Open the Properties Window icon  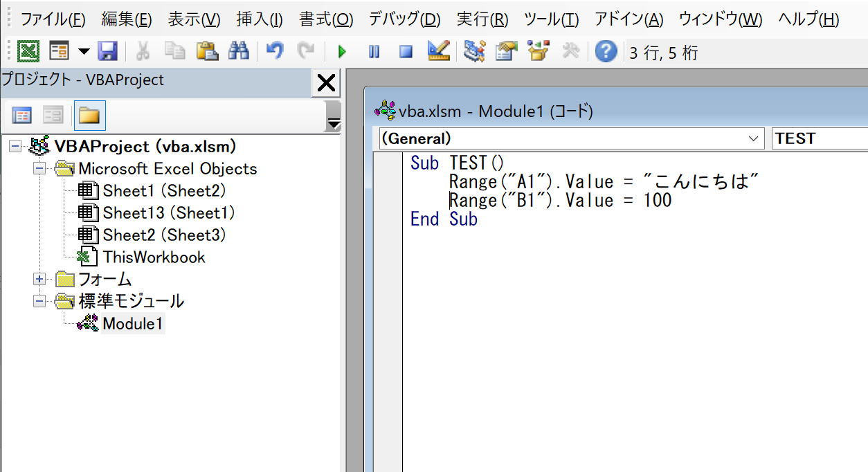(x=505, y=51)
